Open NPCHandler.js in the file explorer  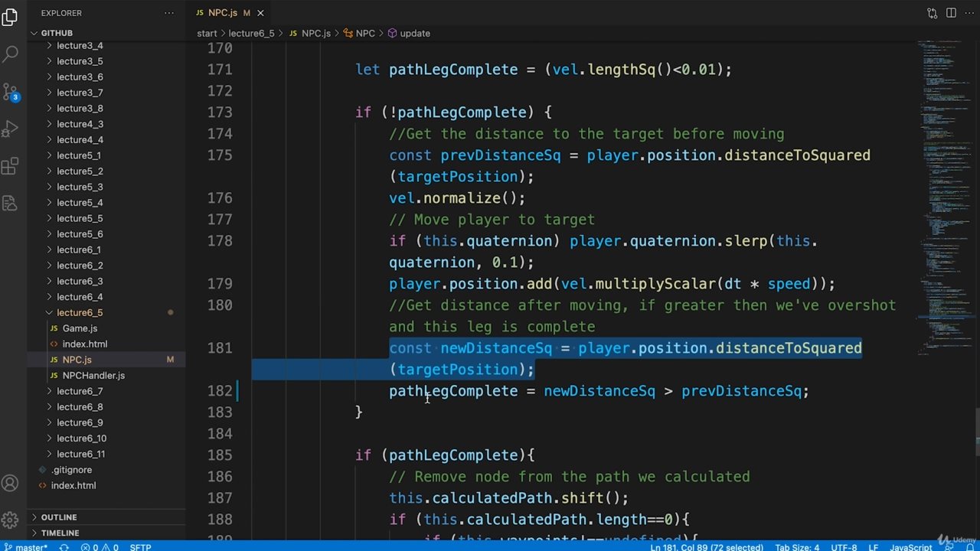click(x=93, y=375)
